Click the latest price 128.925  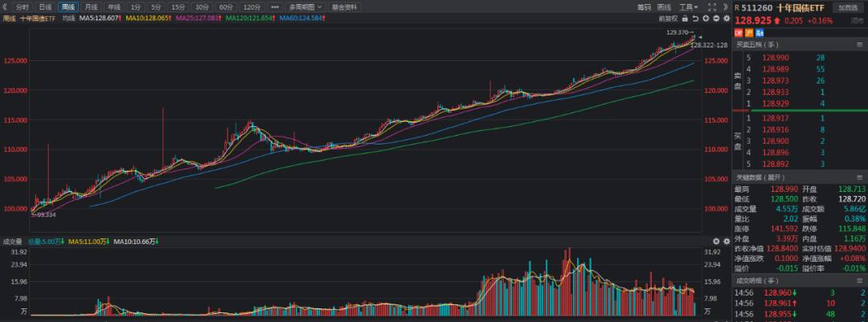(753, 20)
